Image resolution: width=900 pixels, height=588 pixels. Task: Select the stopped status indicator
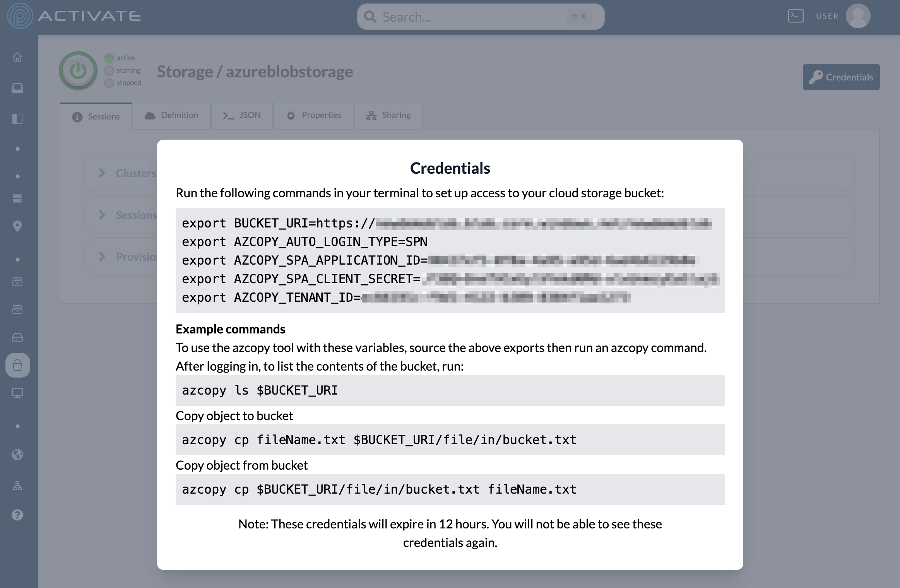(109, 83)
